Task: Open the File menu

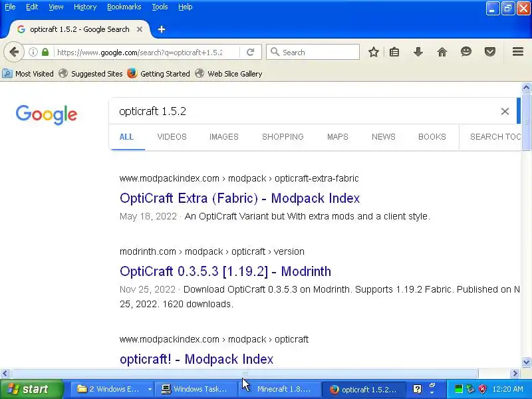Action: click(10, 7)
